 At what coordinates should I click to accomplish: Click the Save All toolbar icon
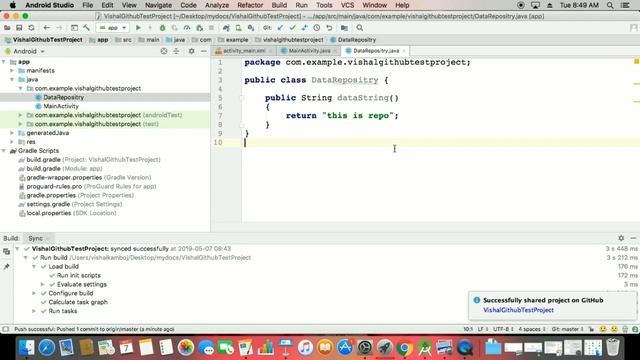click(19, 28)
